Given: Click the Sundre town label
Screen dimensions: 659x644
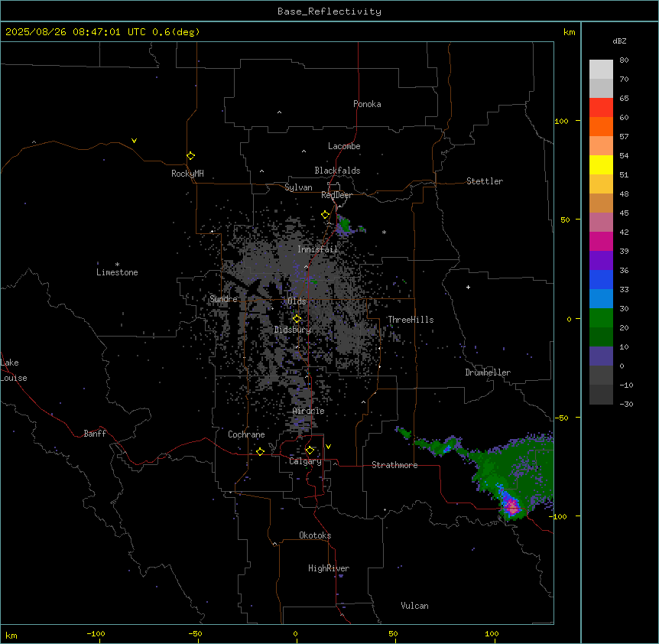Looking at the screenshot, I should (x=223, y=299).
